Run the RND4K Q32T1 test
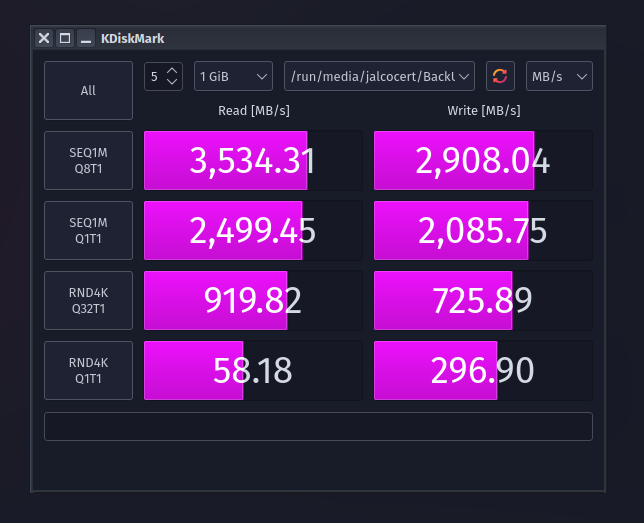Image resolution: width=644 pixels, height=523 pixels. click(88, 300)
